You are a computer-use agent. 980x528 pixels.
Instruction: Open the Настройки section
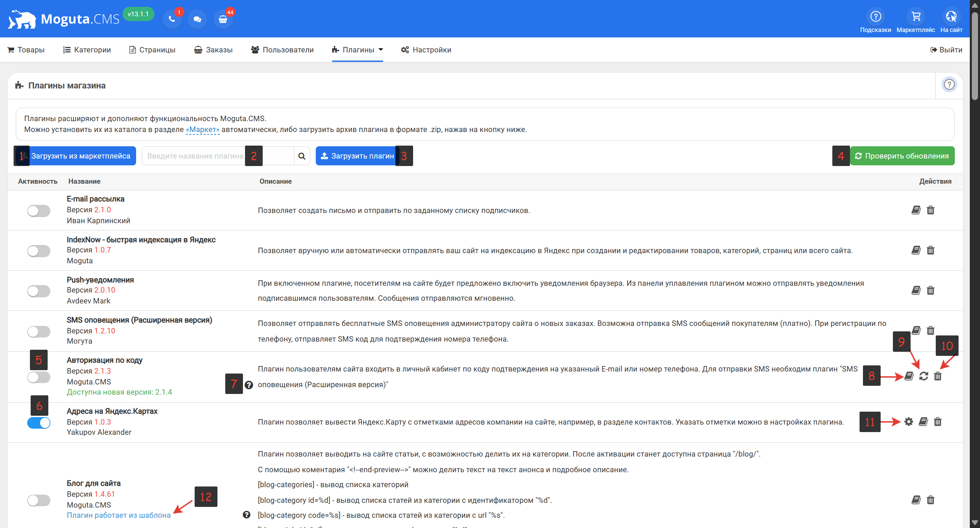point(426,50)
